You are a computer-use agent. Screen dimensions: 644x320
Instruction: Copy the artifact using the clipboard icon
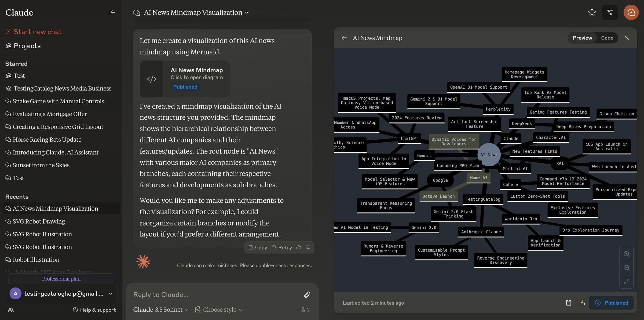[568, 303]
